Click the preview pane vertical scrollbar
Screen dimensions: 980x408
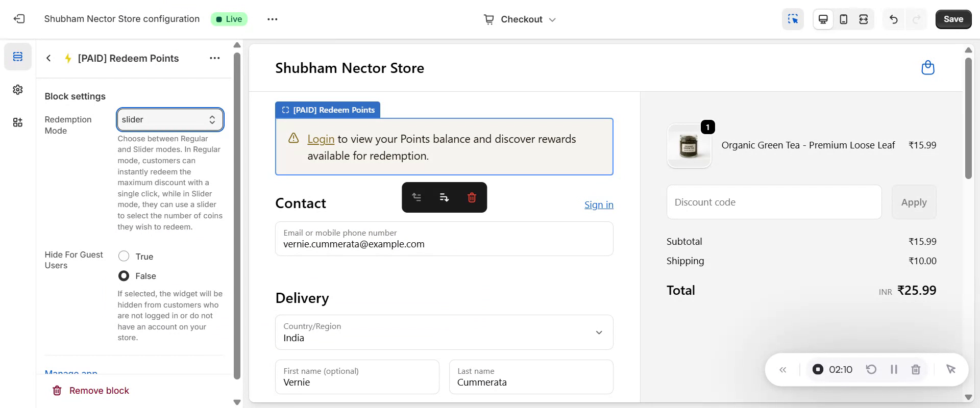(968, 118)
